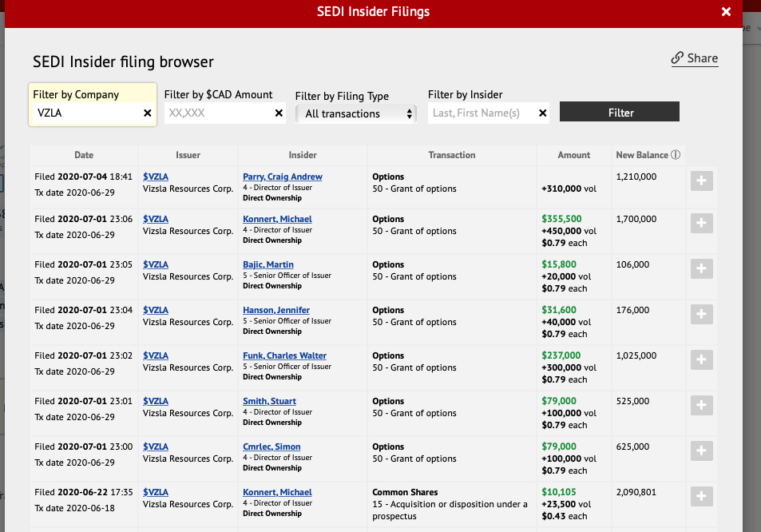Open Hanson, Jennifer insider profile
This screenshot has width=761, height=532.
276,310
